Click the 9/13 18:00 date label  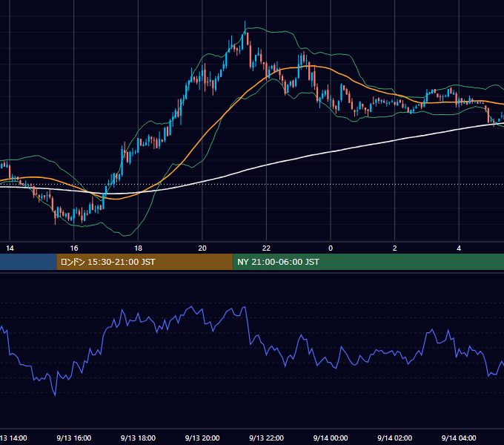coord(138,438)
